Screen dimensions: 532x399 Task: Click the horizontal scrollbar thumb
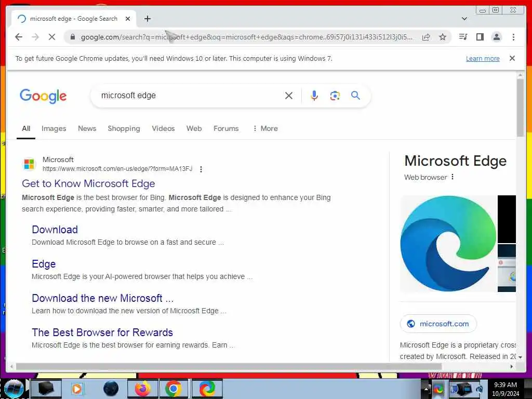coord(229,366)
